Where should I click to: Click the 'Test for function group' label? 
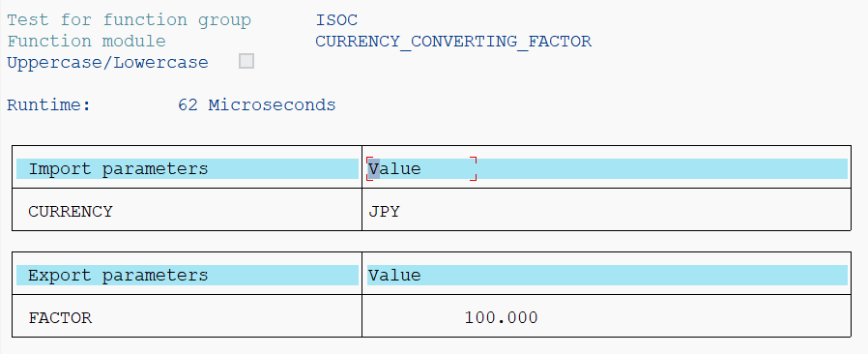[129, 20]
